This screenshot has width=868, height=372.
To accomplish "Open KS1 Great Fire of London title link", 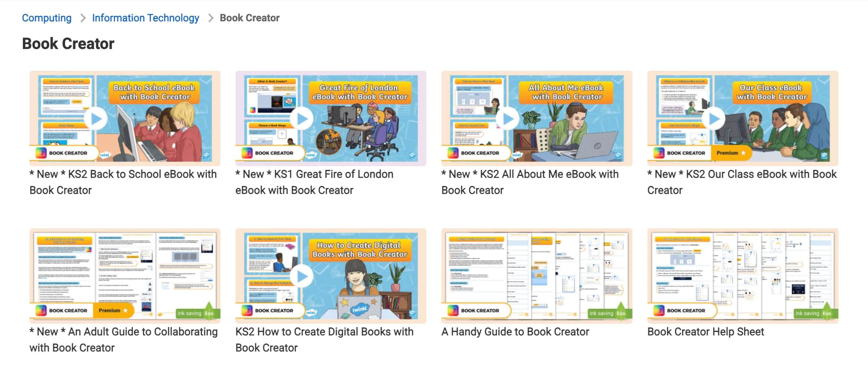I will point(314,182).
